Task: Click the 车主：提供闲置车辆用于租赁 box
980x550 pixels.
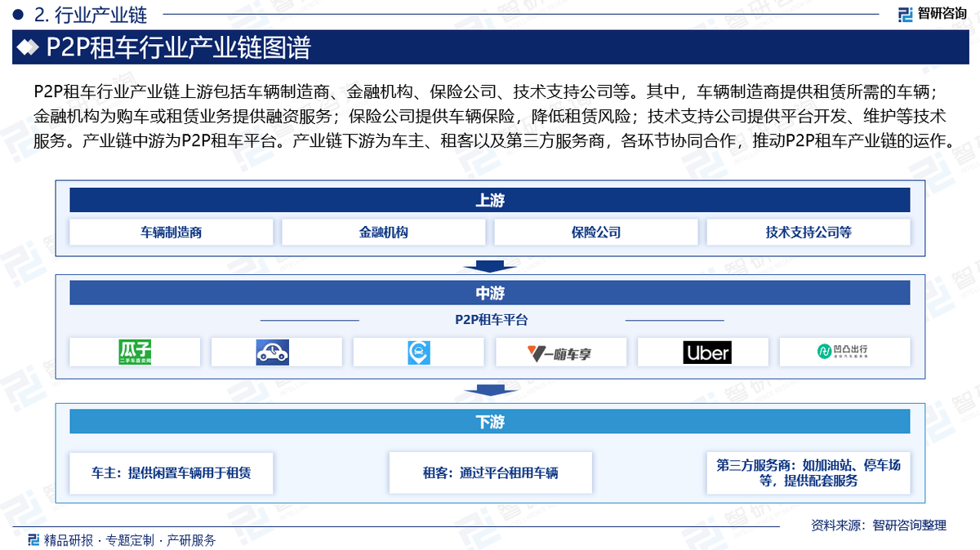Action: coord(171,472)
